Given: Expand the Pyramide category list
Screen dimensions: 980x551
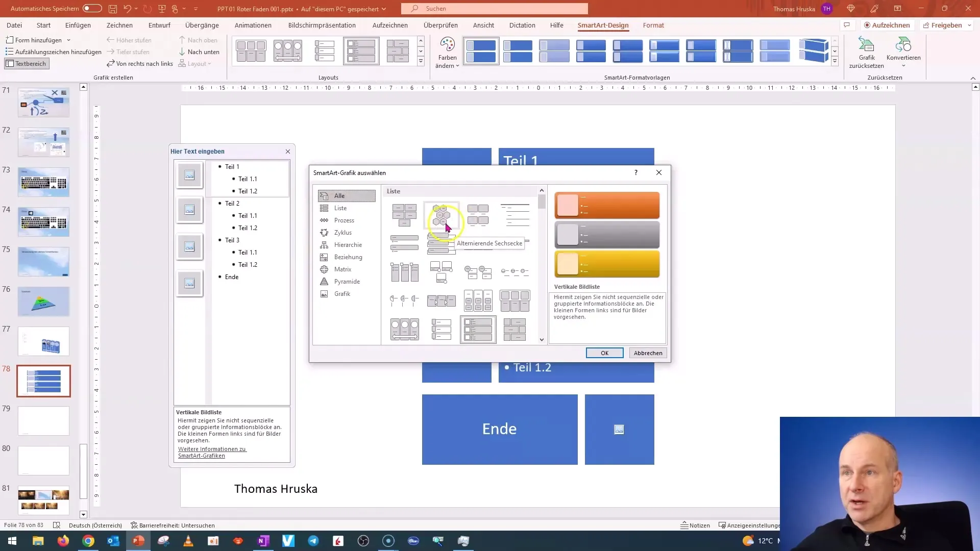Looking at the screenshot, I should coord(347,281).
